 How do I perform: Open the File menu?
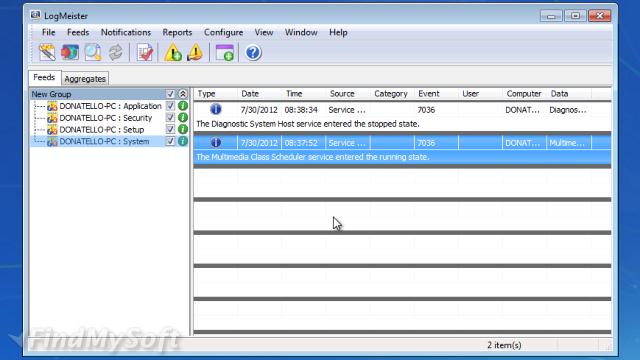click(49, 32)
